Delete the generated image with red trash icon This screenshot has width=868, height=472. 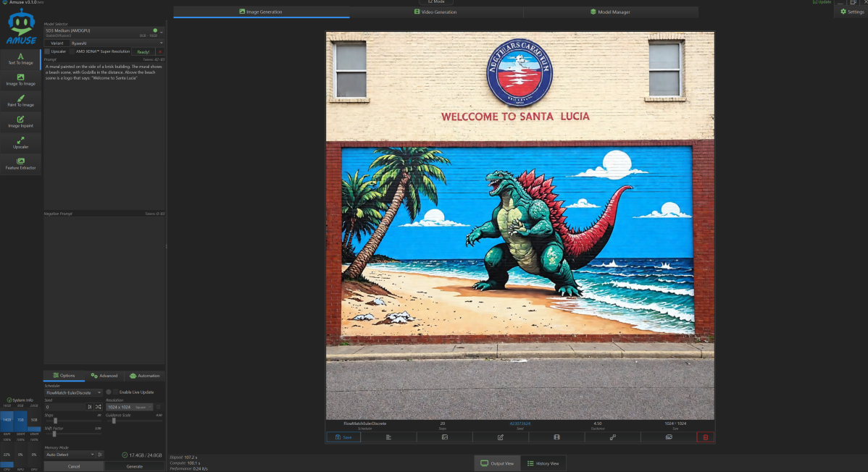(705, 437)
